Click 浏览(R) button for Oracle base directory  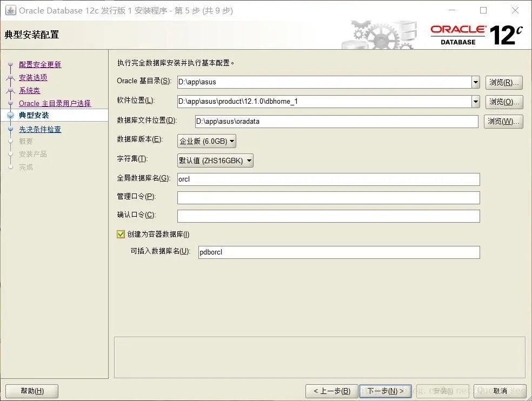(x=504, y=83)
